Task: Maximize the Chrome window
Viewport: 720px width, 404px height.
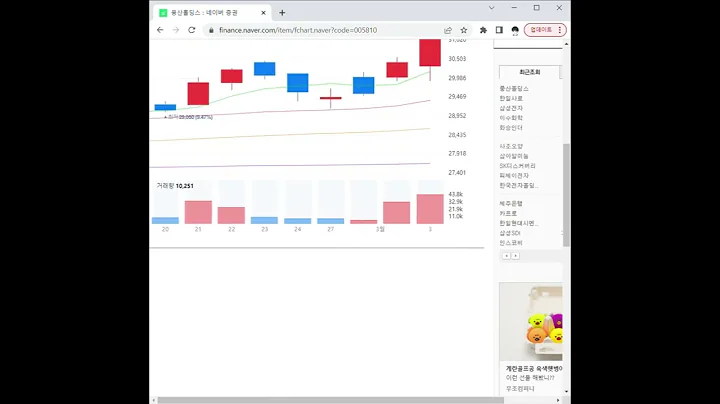Action: pyautogui.click(x=536, y=8)
